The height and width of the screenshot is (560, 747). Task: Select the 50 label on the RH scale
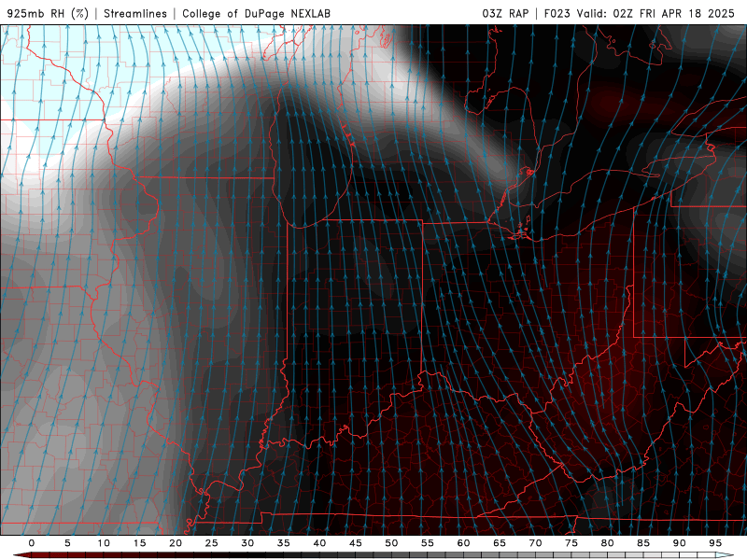(x=391, y=543)
